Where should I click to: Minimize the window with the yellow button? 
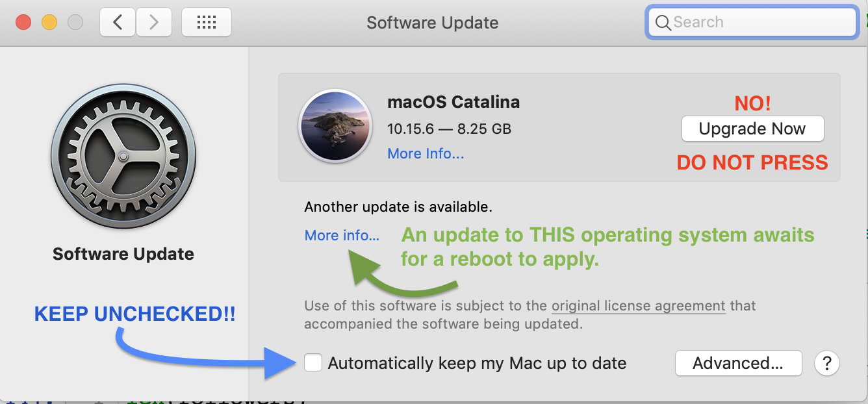pyautogui.click(x=49, y=22)
